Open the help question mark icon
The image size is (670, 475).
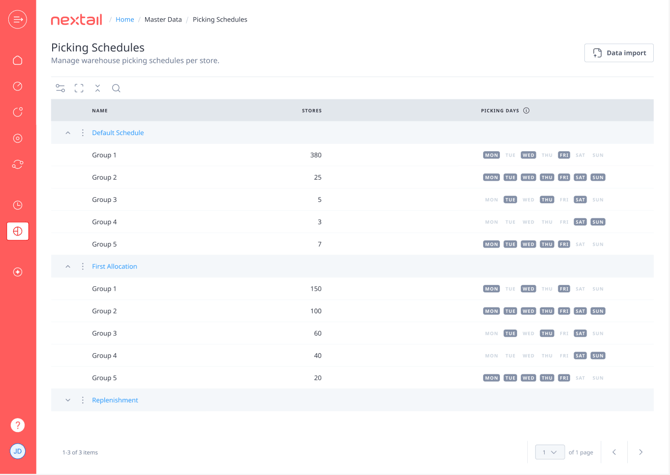tap(18, 425)
